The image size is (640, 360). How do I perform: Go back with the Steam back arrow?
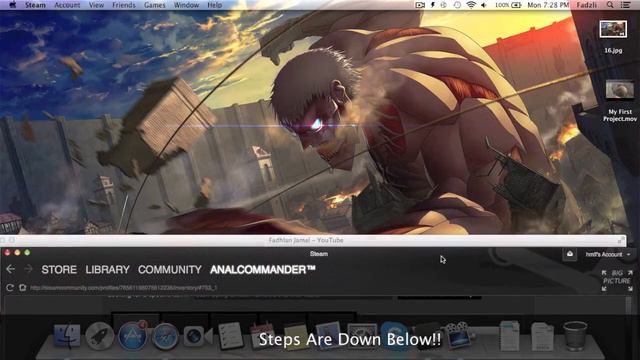coord(11,269)
